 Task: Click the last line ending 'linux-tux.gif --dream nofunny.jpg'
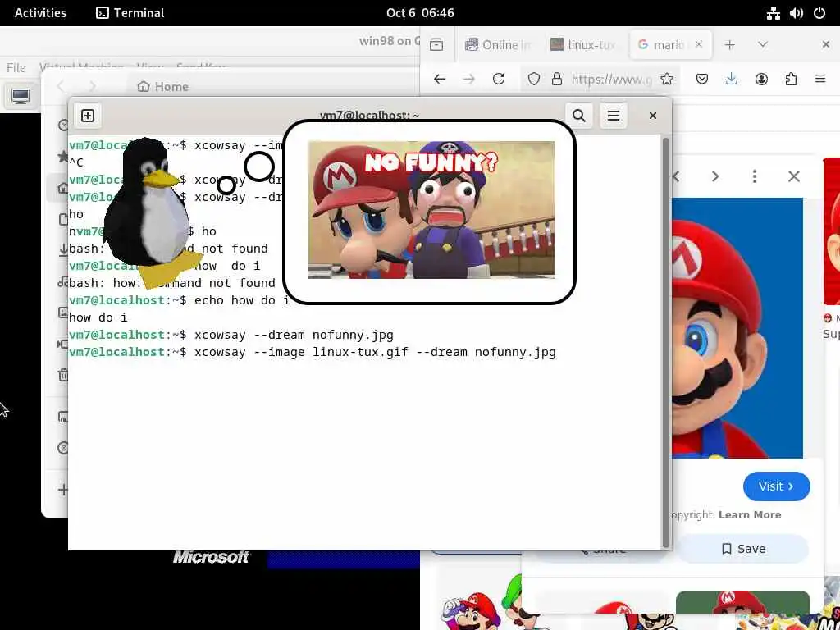pos(313,352)
